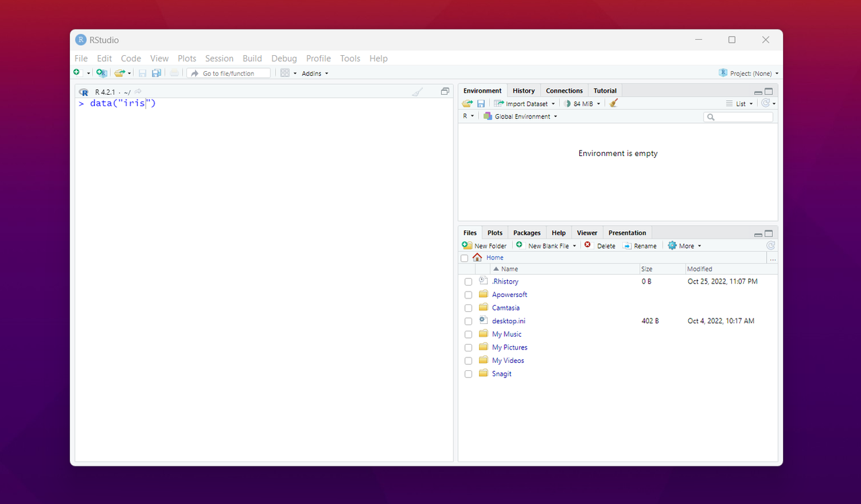Click the New File green plus icon
Screen dimensions: 861x504
click(77, 73)
